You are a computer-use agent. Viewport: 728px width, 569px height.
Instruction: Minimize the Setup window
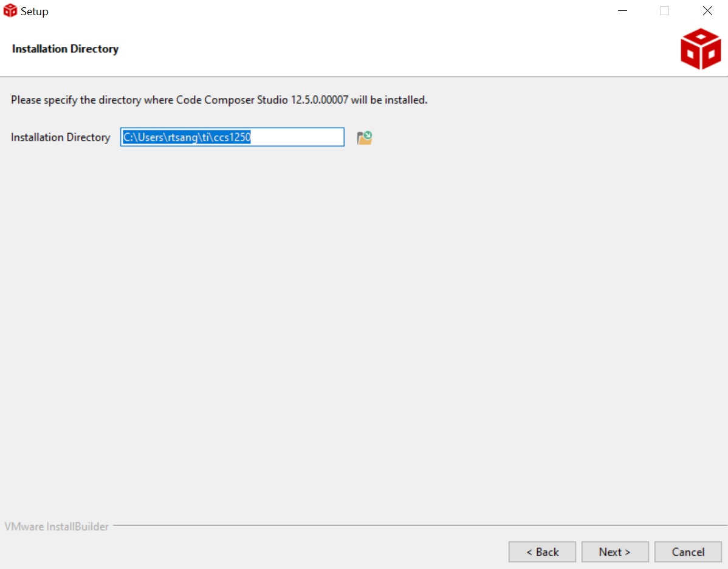pyautogui.click(x=622, y=10)
